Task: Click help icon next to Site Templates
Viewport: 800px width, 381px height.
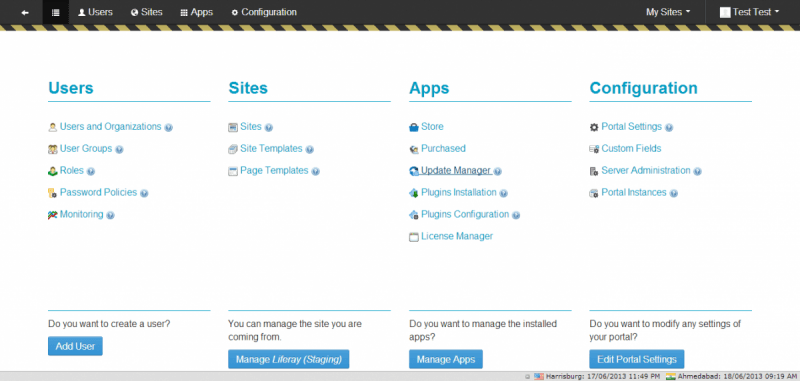Action: pos(310,149)
